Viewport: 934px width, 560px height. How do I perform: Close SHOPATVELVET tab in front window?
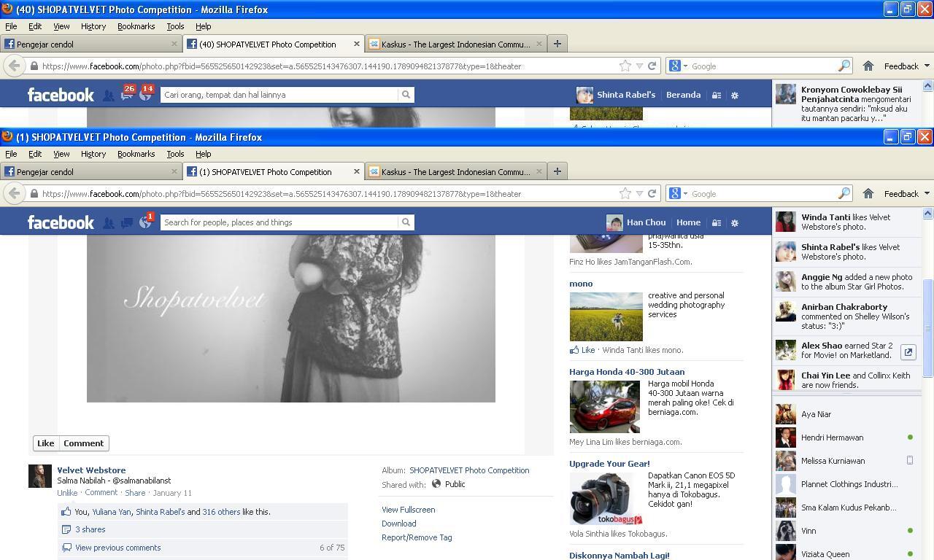[x=356, y=171]
